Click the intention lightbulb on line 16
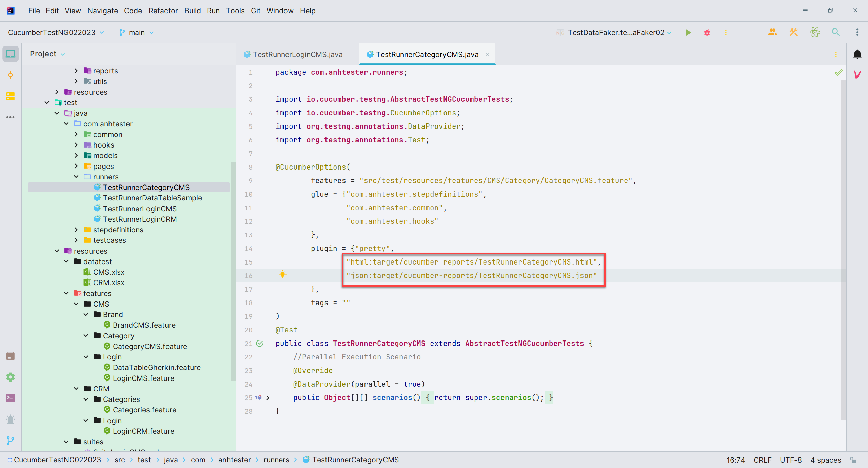 tap(282, 274)
